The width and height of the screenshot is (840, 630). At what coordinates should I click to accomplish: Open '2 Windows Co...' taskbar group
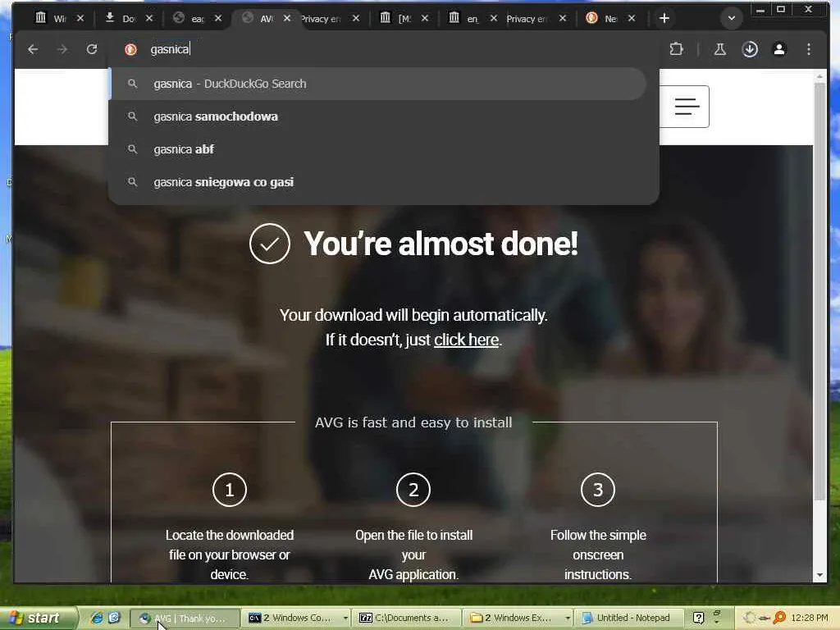click(297, 619)
